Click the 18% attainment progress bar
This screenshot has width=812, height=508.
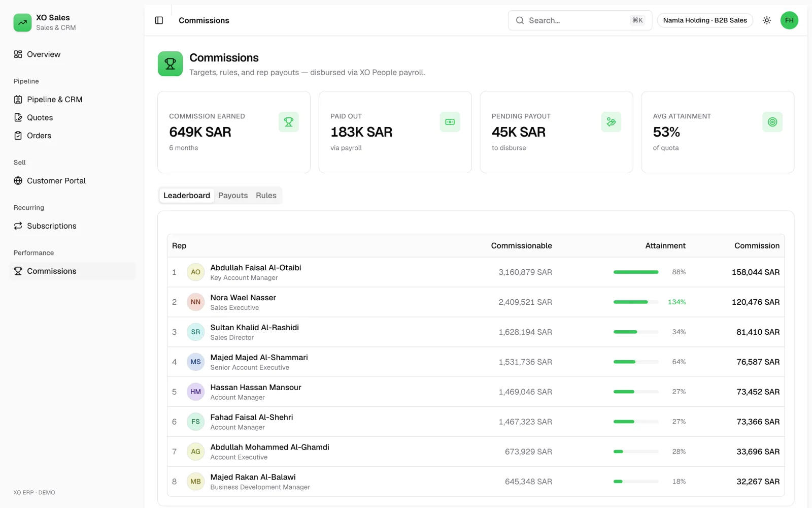click(636, 482)
